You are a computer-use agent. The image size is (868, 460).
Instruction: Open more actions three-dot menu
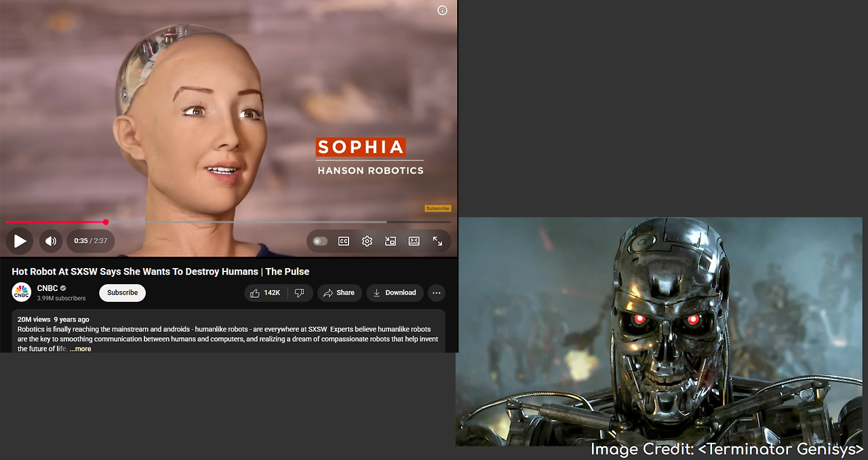point(437,292)
